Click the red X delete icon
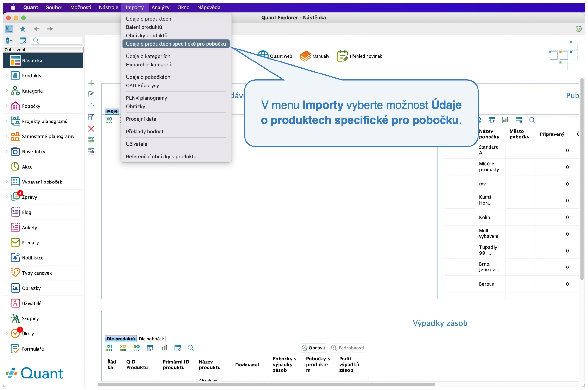 [x=91, y=129]
